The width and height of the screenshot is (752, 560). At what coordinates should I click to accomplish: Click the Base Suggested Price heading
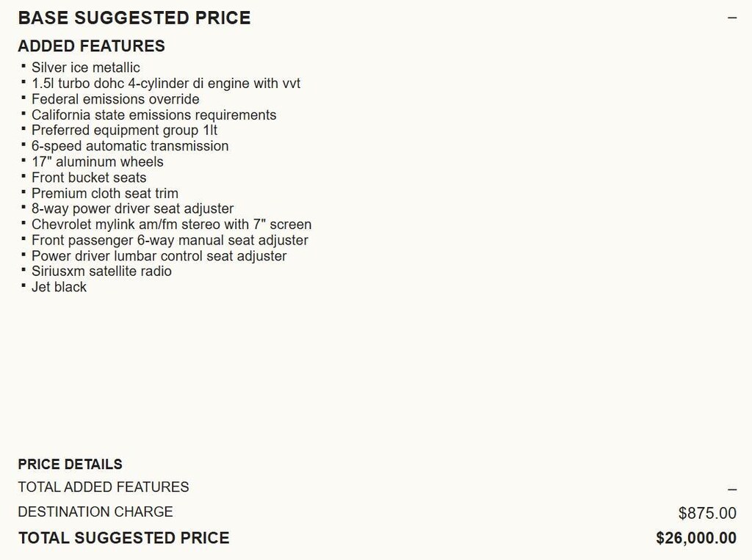point(134,18)
